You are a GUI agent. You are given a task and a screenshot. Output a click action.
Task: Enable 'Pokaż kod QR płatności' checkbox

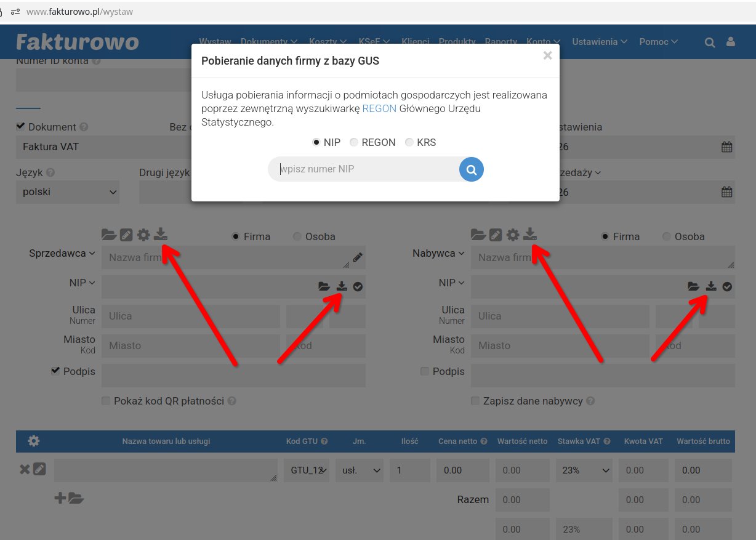click(106, 401)
